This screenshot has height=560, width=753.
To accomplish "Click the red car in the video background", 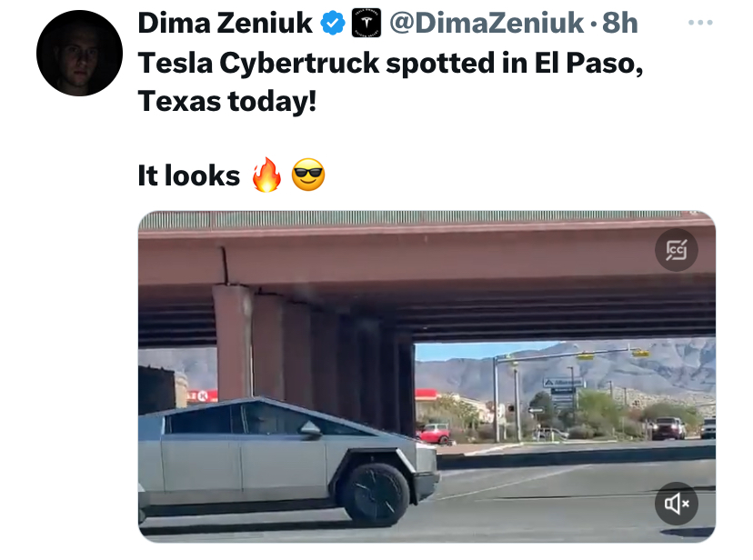I will pyautogui.click(x=435, y=434).
